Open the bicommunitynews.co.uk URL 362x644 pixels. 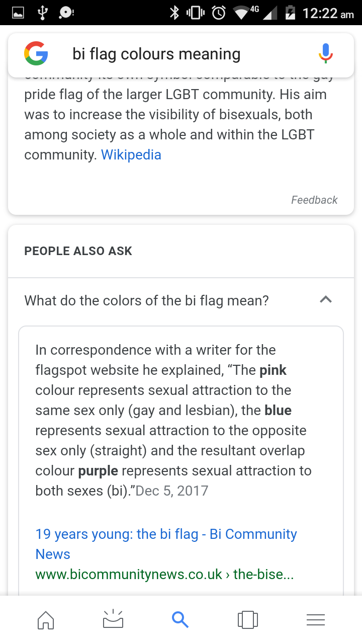coord(164,575)
